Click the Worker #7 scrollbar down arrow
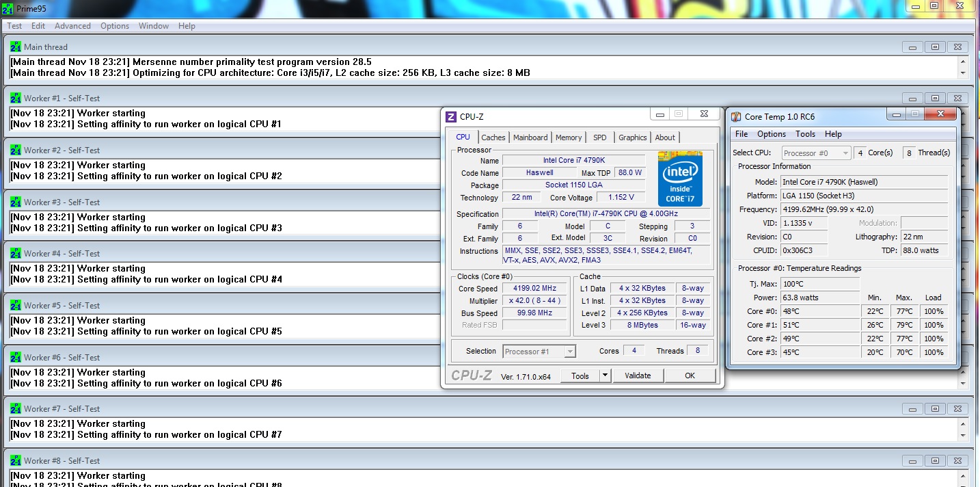Screen dimensions: 980x487 (x=964, y=435)
